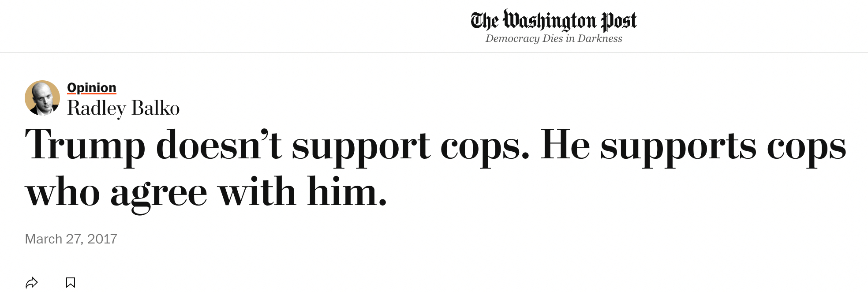Click the word 'doesn't' in the headline

[x=219, y=145]
